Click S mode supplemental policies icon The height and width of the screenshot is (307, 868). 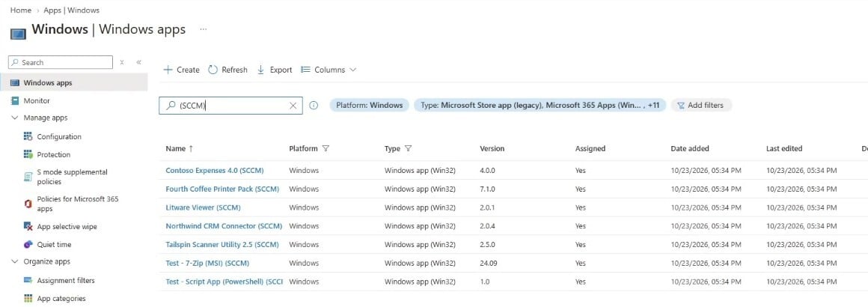(x=28, y=176)
